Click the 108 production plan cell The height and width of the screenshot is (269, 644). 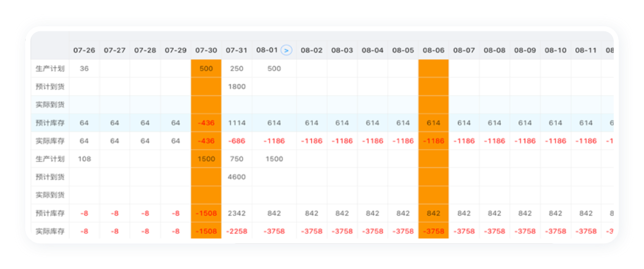click(84, 159)
